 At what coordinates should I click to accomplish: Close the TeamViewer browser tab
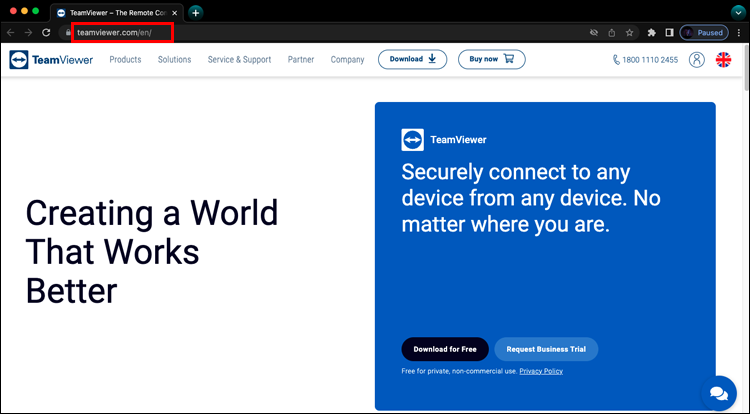(174, 13)
